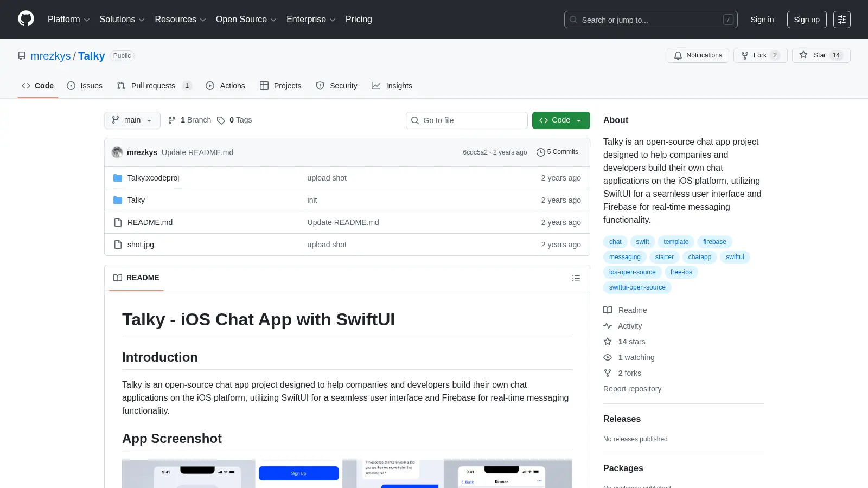Switch to the Pull requests tab
Viewport: 868px width, 488px height.
coord(154,86)
